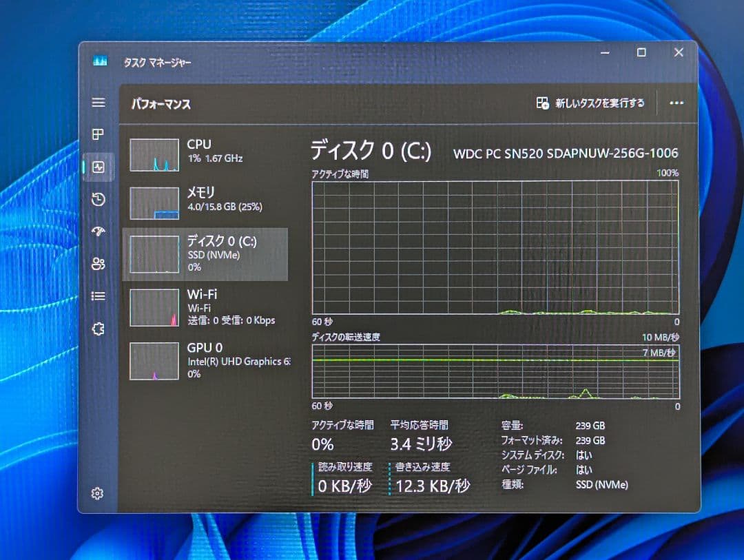Collapse the sidebar using the hamburger button

(x=98, y=102)
